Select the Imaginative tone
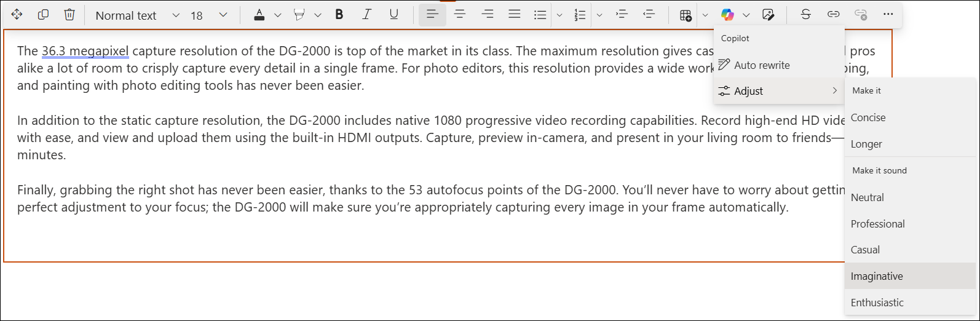 click(911, 276)
